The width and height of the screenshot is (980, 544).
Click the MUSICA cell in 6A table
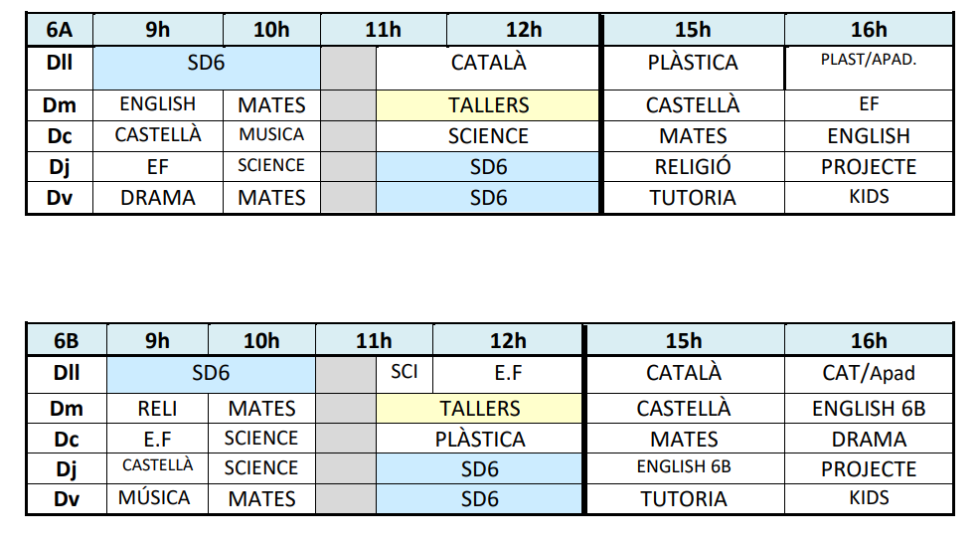(271, 135)
